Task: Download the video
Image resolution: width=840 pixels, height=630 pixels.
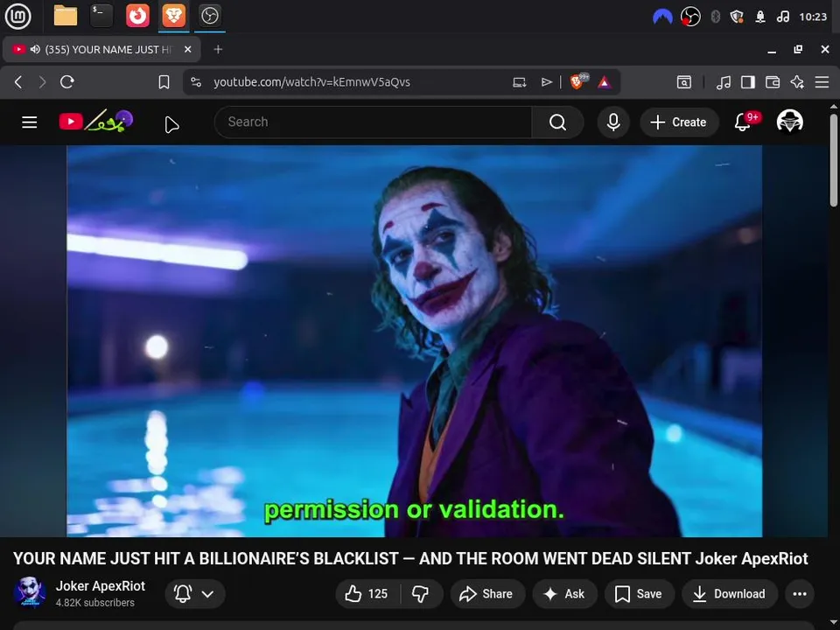Action: click(730, 593)
